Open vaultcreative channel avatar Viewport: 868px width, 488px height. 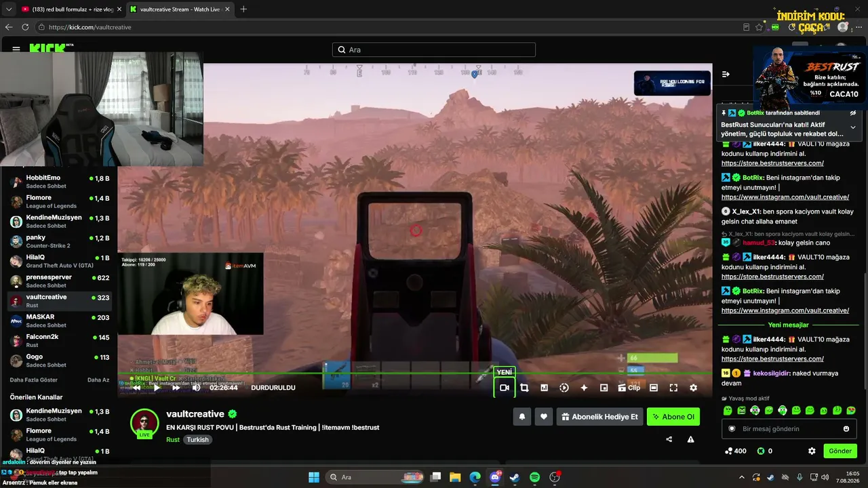[x=144, y=423]
